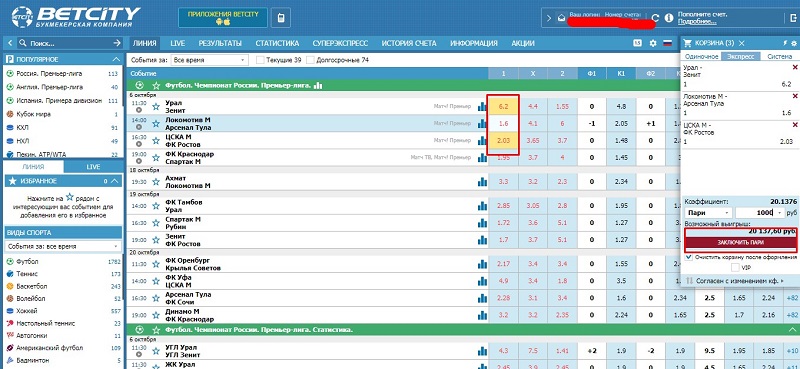Open the События за Все время dropdown
This screenshot has height=369, width=800.
[209, 60]
